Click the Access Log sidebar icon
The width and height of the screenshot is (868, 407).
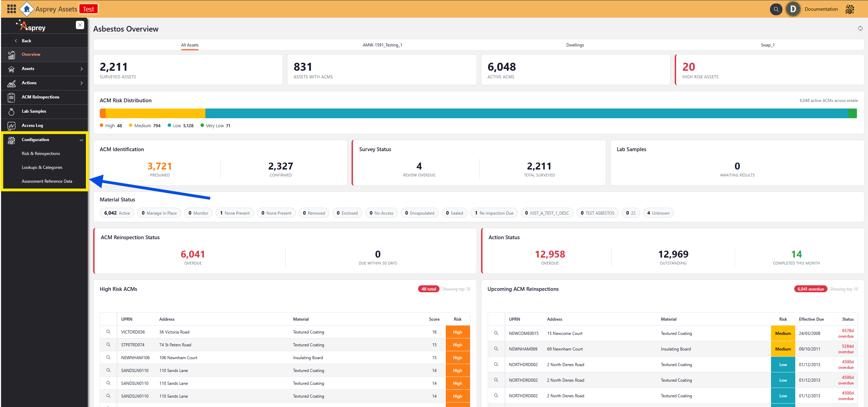pyautogui.click(x=11, y=126)
